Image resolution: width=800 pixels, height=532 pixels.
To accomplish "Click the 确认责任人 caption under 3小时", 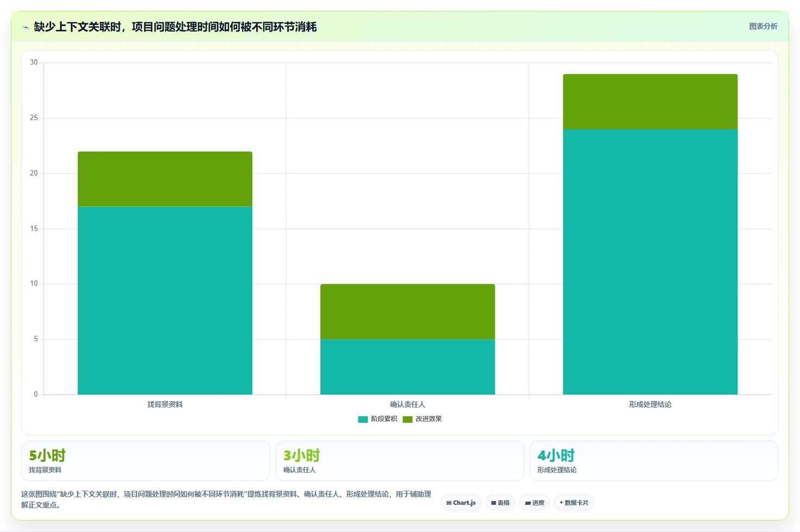I will (x=300, y=470).
